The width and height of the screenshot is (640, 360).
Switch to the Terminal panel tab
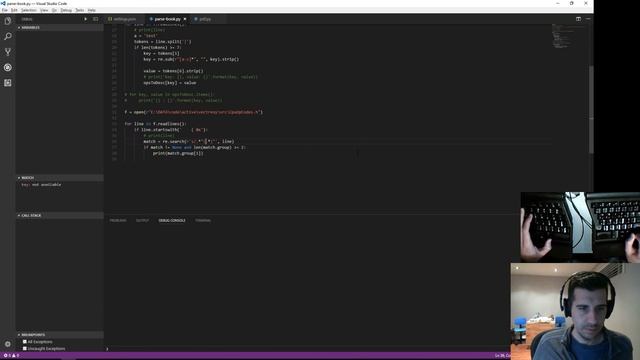(x=203, y=220)
